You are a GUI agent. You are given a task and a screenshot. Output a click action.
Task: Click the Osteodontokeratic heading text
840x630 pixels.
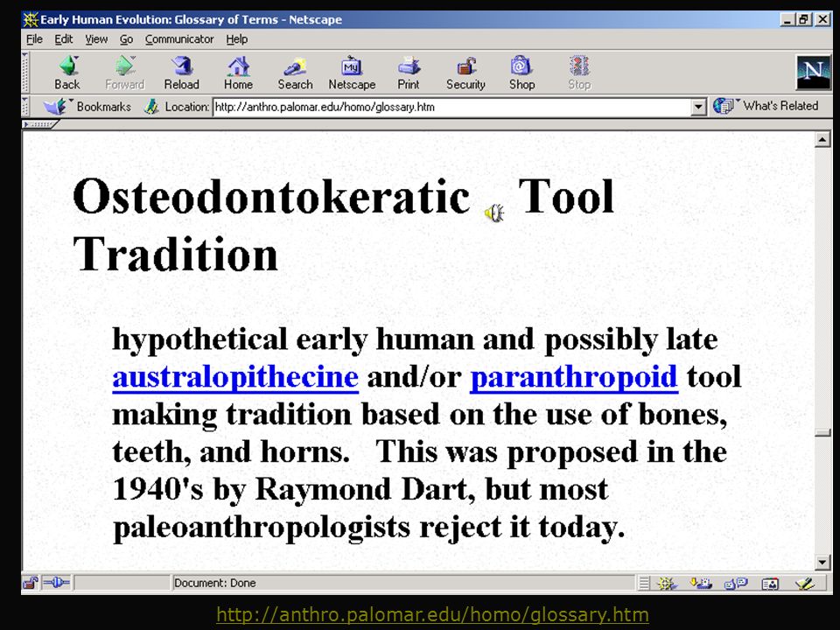(271, 197)
